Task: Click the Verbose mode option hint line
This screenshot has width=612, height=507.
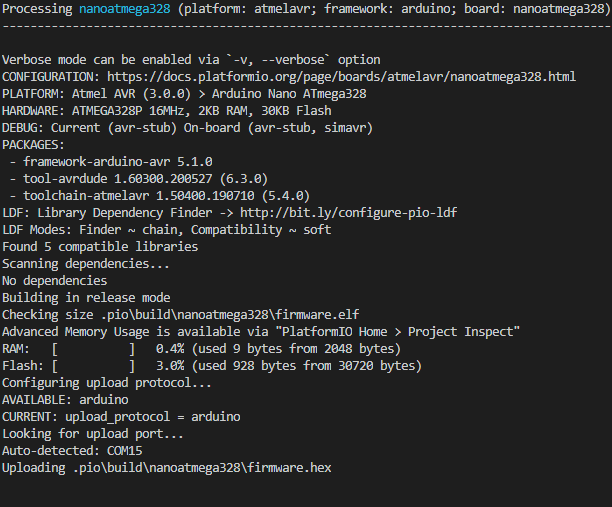Action: [x=191, y=60]
